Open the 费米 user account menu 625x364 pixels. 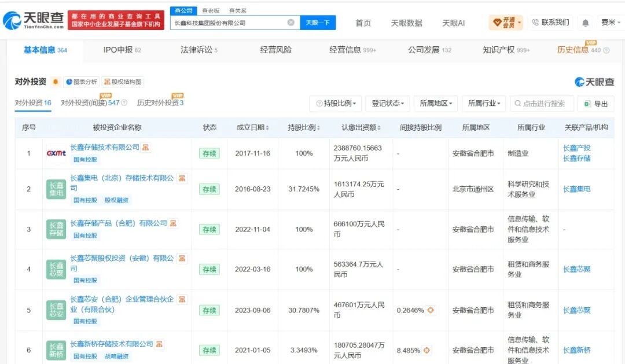611,23
